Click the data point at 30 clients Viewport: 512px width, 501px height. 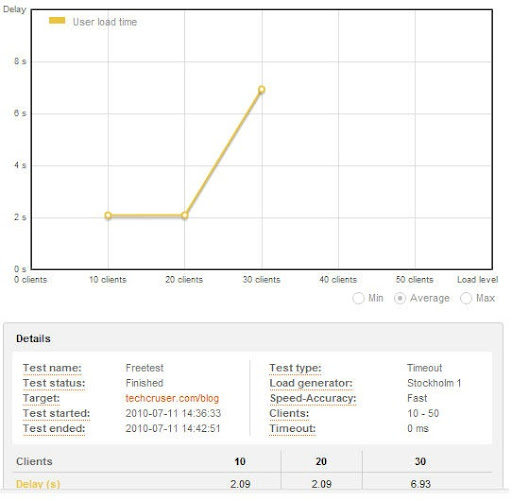[x=262, y=89]
